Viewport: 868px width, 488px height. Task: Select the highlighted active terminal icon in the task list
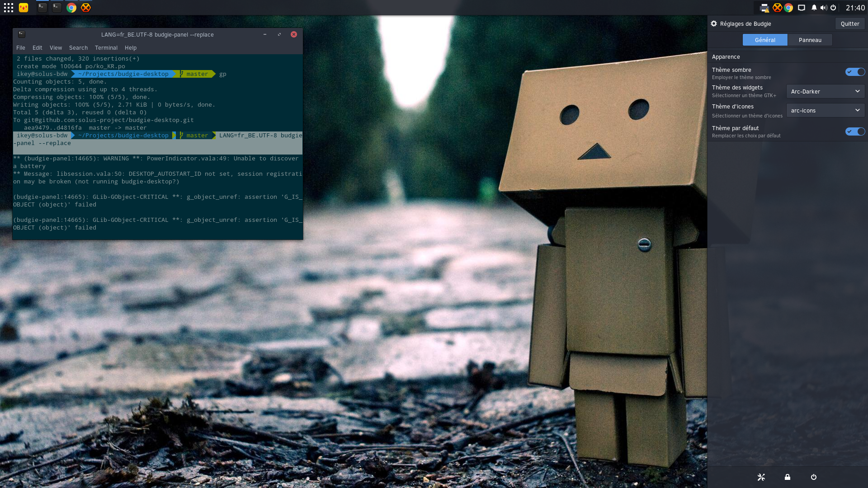coord(42,8)
